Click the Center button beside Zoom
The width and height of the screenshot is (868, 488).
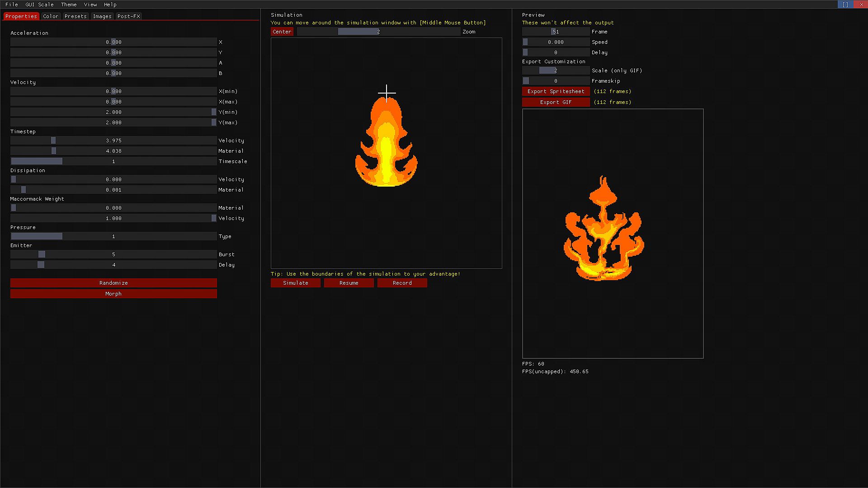(x=282, y=32)
